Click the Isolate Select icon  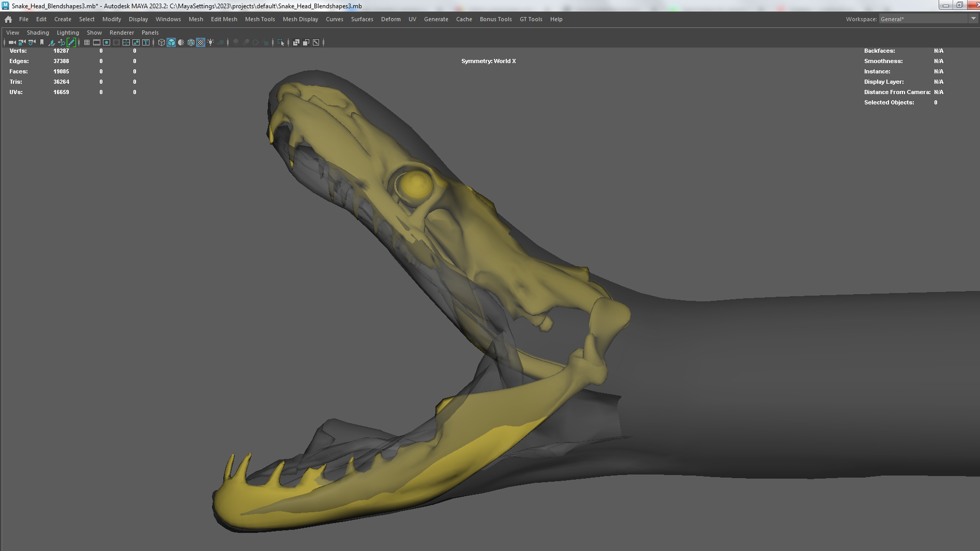click(x=281, y=42)
